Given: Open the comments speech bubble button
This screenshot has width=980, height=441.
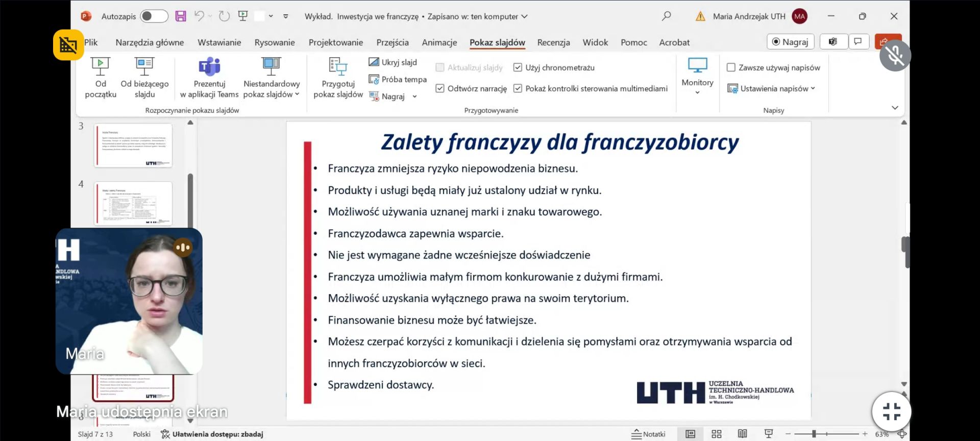Looking at the screenshot, I should coord(858,42).
